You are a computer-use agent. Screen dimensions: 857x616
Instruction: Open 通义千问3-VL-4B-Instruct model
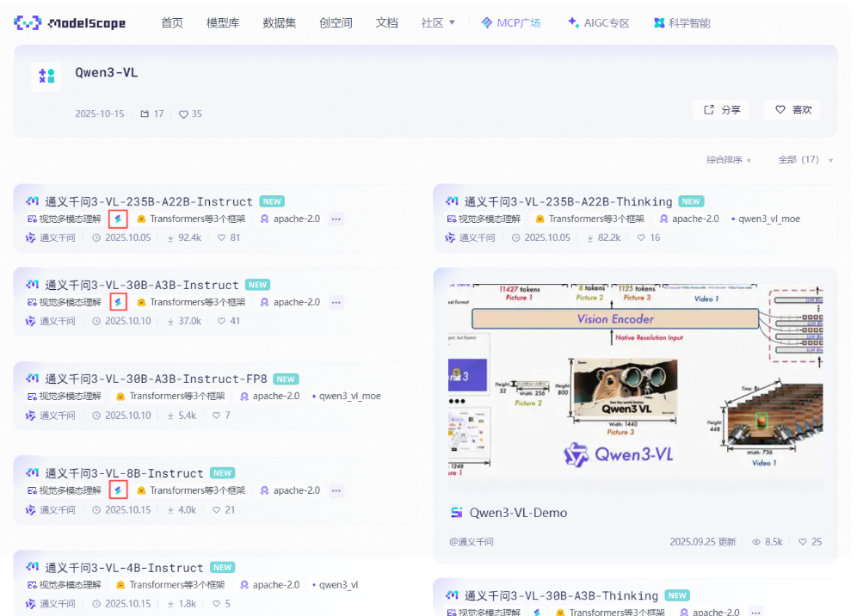click(x=124, y=568)
